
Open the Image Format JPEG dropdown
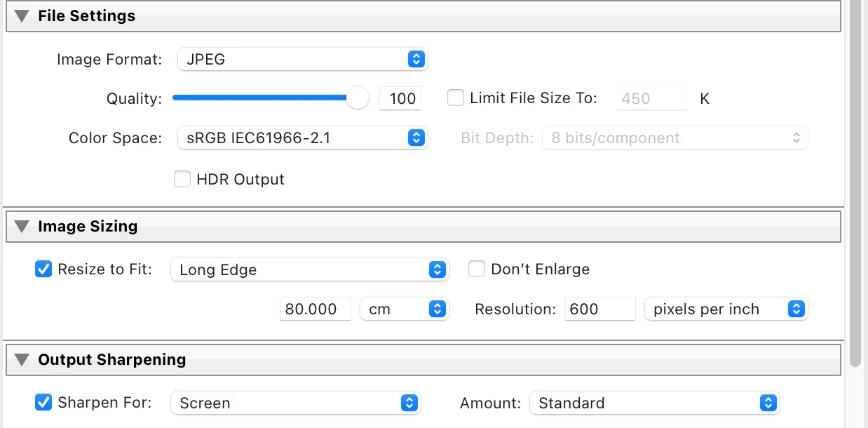click(x=302, y=60)
